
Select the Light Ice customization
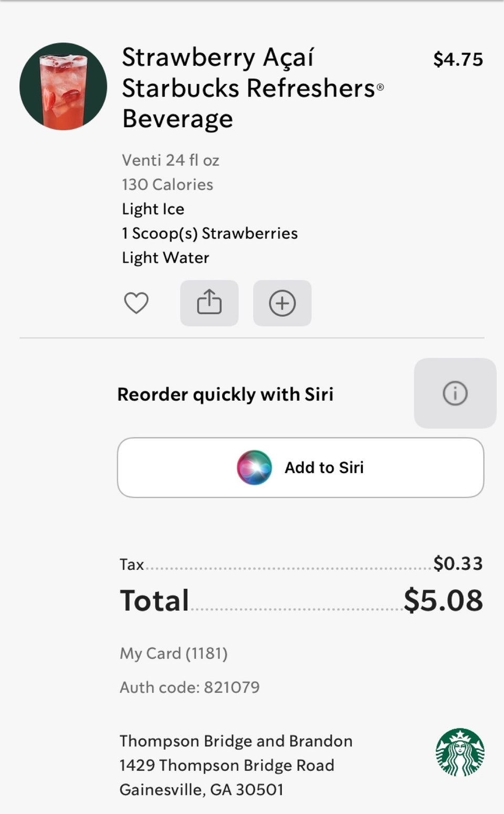[153, 209]
